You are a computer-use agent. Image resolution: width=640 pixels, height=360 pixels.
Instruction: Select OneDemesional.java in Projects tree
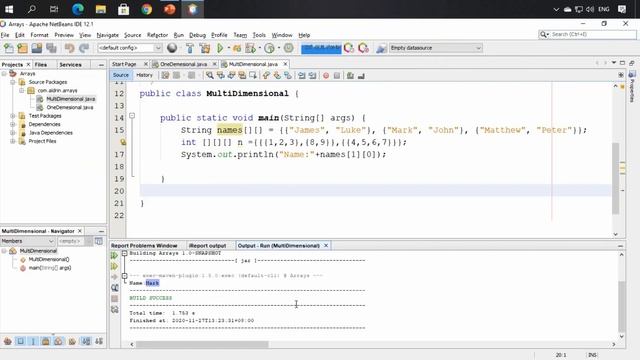69,107
